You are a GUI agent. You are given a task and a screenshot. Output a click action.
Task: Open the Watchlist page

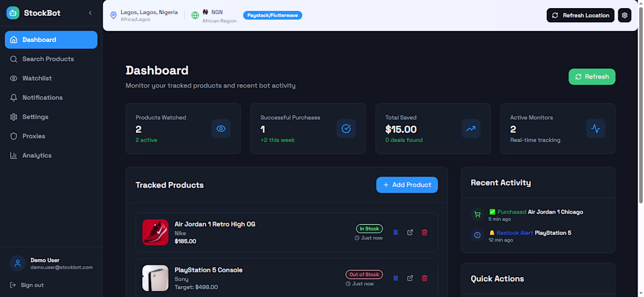coord(51,78)
